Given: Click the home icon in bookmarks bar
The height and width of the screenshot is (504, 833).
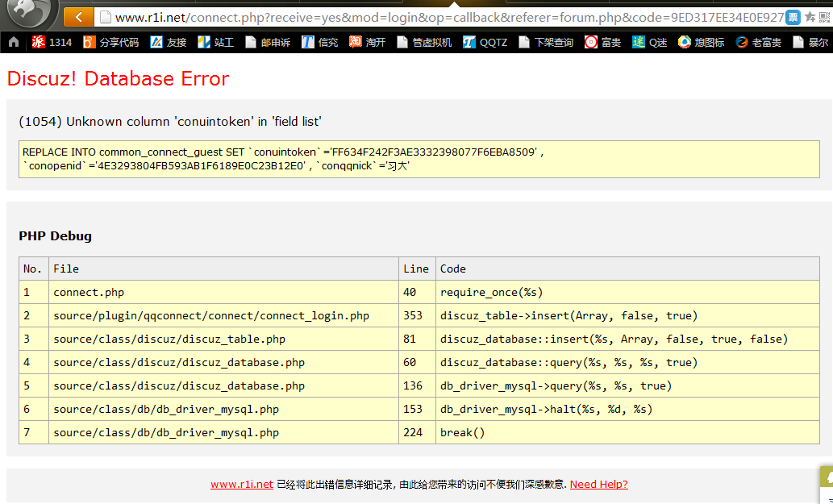Looking at the screenshot, I should (14, 42).
